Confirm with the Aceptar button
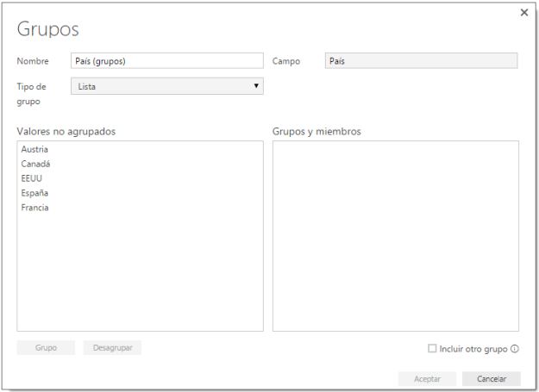This screenshot has height=392, width=539. pyautogui.click(x=427, y=379)
